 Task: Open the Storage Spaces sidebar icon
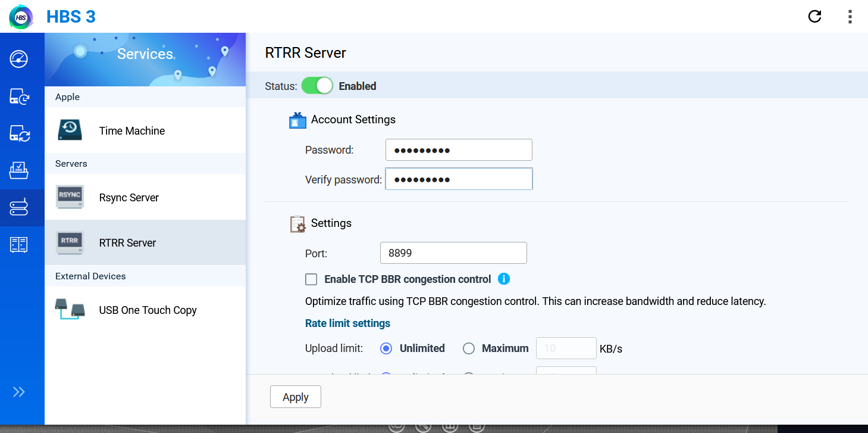pyautogui.click(x=19, y=244)
